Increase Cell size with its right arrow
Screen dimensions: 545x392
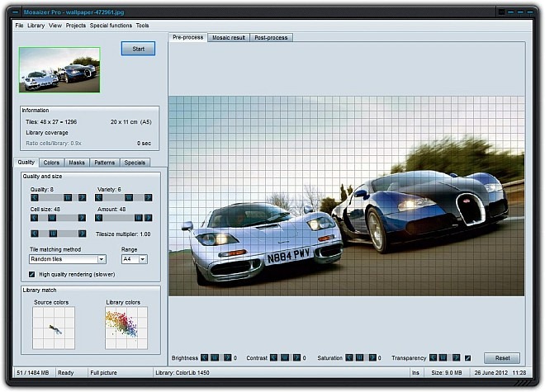[x=82, y=218]
